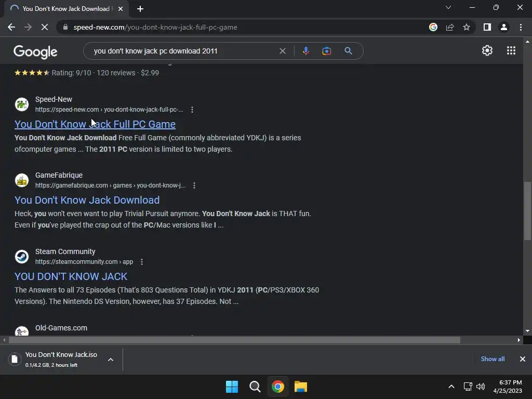Stop loading the page
This screenshot has width=532, height=399.
(45, 27)
